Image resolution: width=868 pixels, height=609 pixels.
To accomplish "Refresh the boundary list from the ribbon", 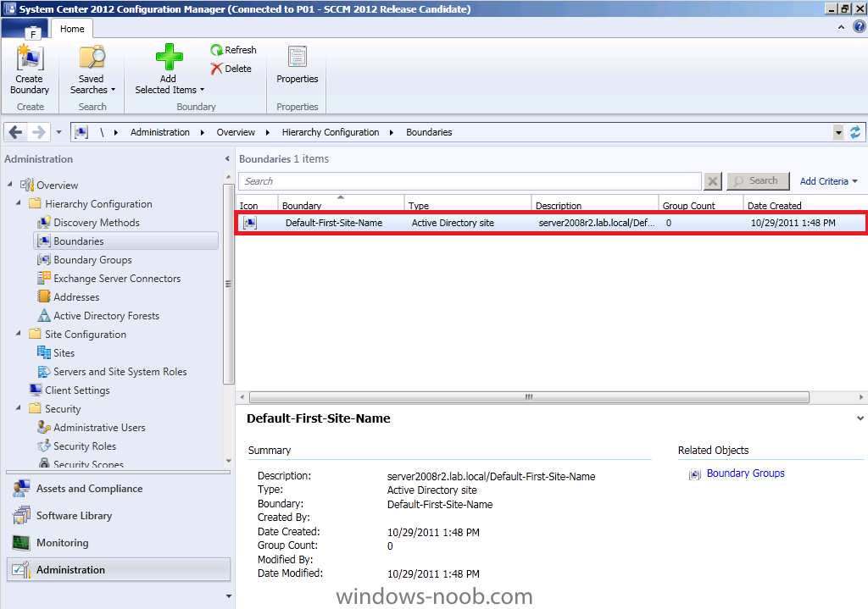I will tap(233, 50).
